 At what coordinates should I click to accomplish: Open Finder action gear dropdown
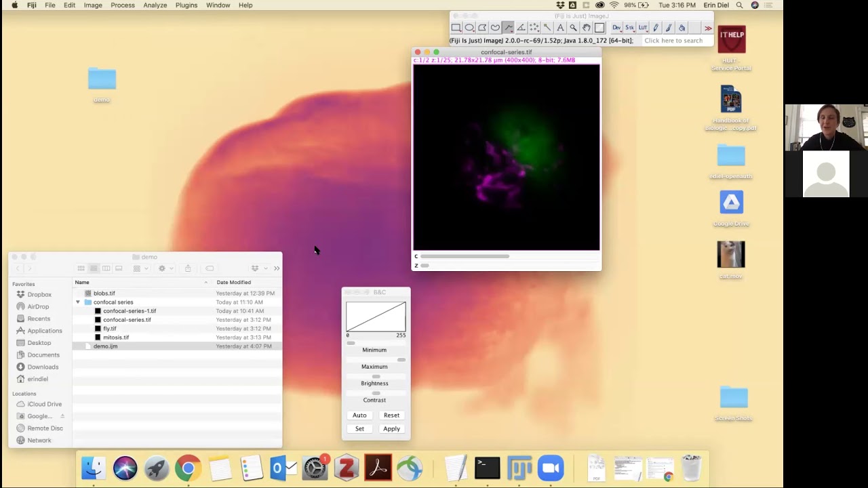(x=165, y=268)
